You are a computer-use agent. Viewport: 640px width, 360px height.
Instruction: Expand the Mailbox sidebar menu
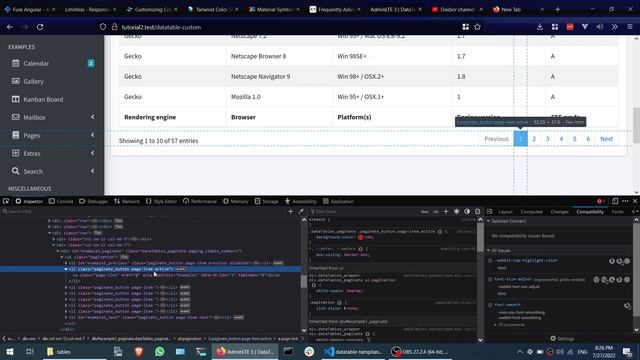[x=53, y=117]
